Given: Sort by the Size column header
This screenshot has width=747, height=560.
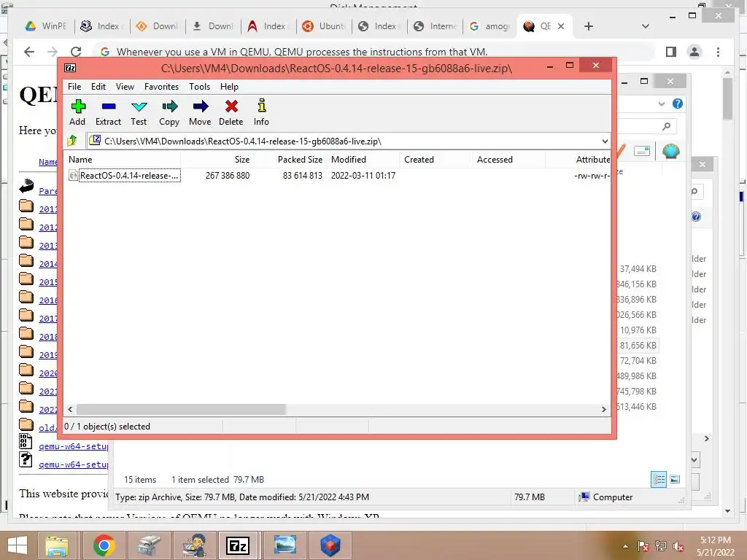Looking at the screenshot, I should pyautogui.click(x=217, y=160).
